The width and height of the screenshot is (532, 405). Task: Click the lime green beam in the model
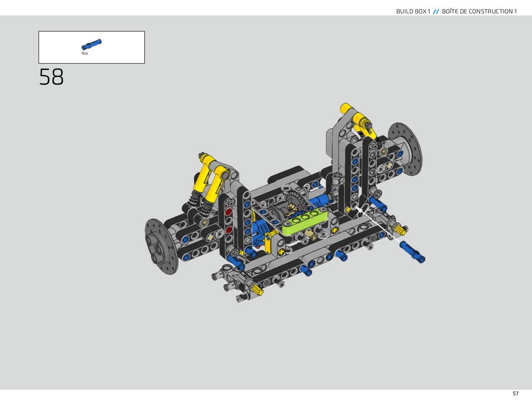305,222
